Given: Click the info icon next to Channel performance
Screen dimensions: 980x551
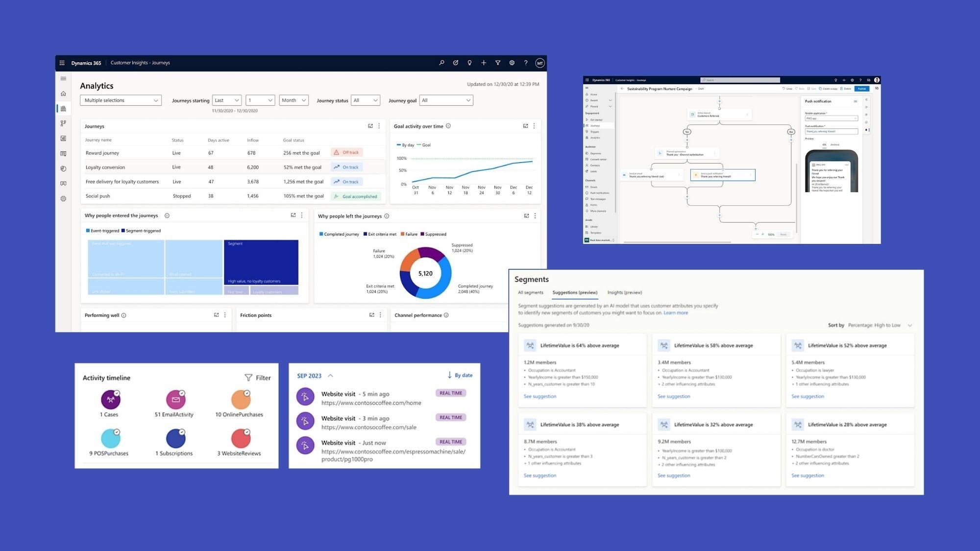Looking at the screenshot, I should click(446, 315).
